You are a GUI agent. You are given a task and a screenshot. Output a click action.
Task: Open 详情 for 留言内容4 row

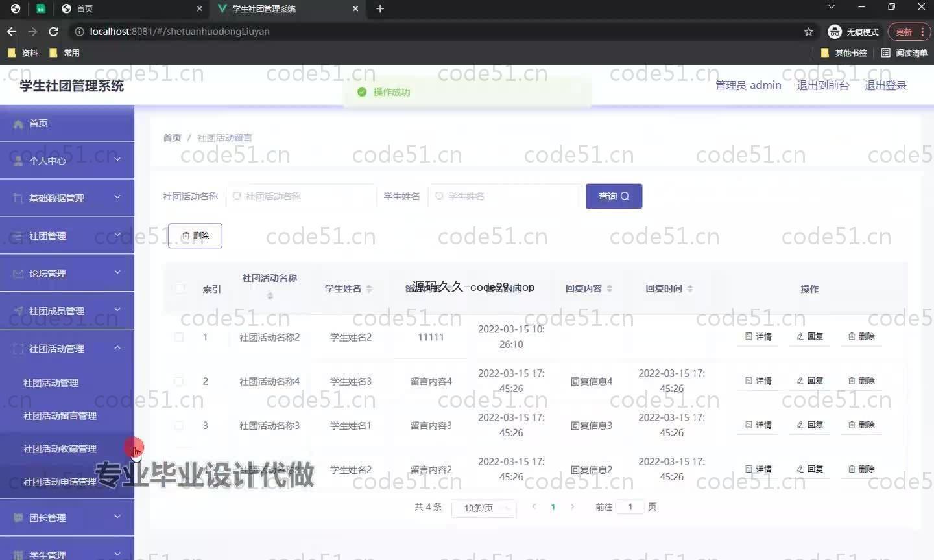click(758, 380)
